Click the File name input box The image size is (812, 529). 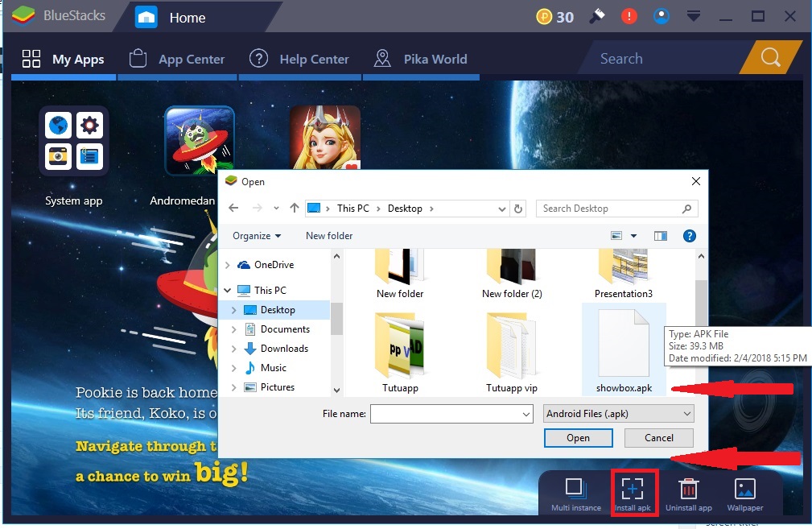coord(451,414)
